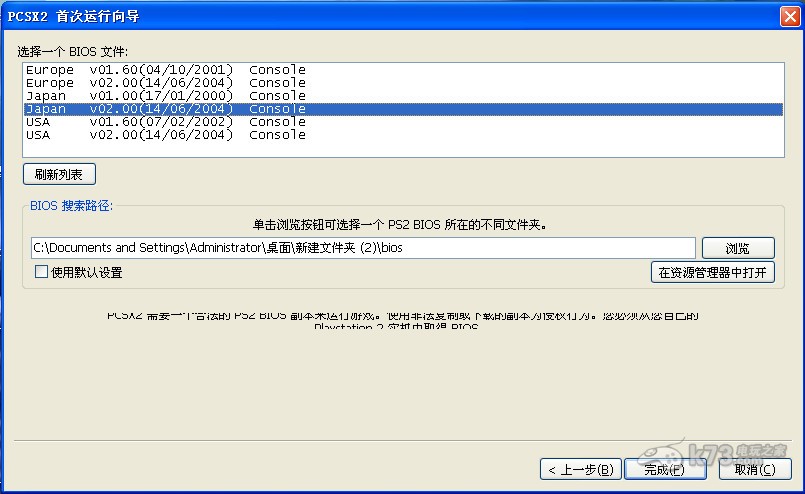Open folder browser with 浏览 button
The image size is (805, 494).
[x=737, y=248]
